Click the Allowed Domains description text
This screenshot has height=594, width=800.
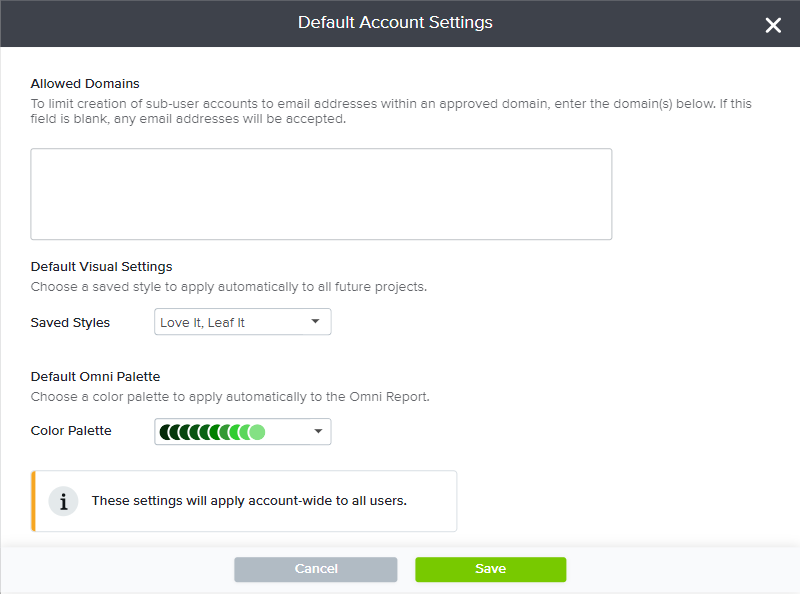pyautogui.click(x=388, y=111)
